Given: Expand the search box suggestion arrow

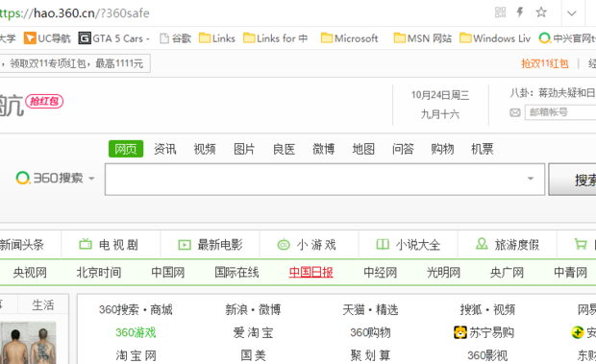Looking at the screenshot, I should [531, 179].
